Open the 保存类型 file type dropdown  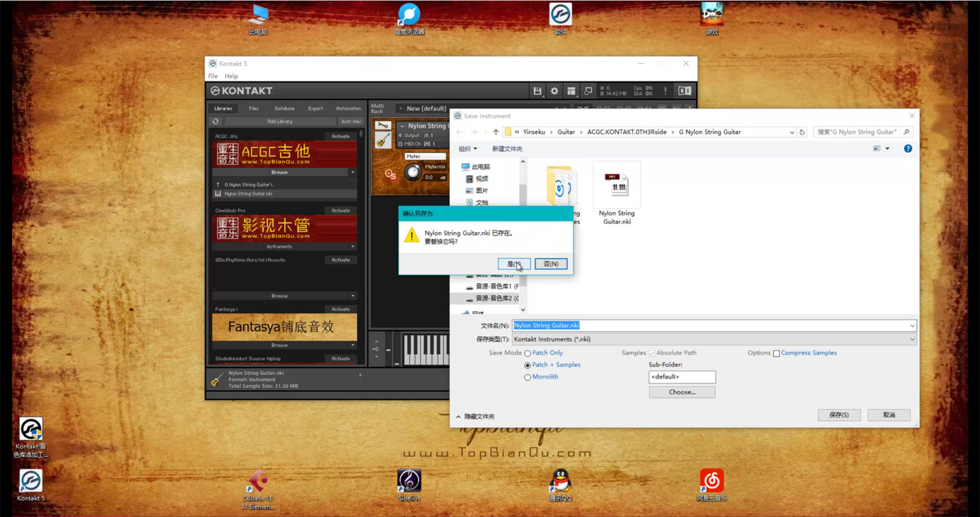coord(912,339)
